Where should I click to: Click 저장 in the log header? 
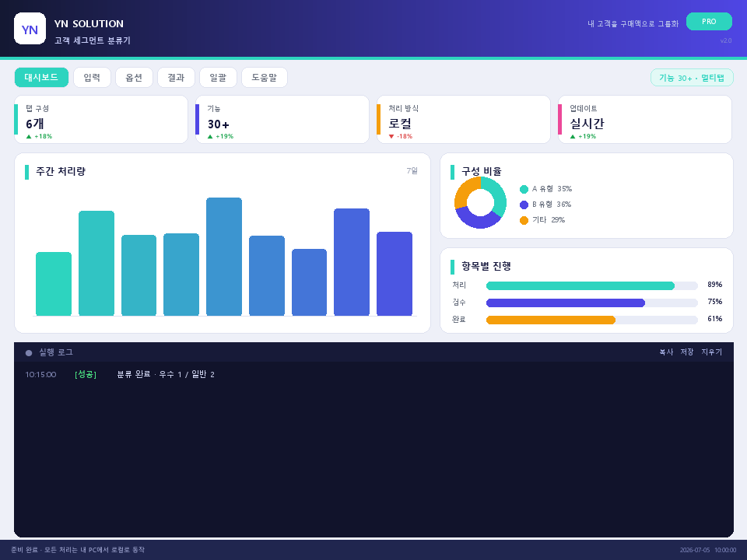point(687,352)
